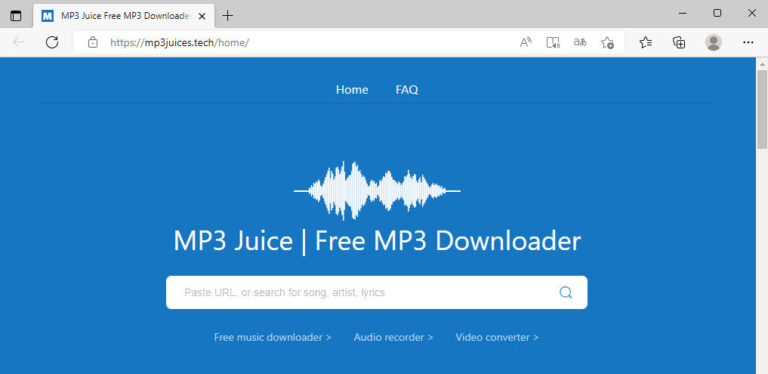Screen dimensions: 768x374
Task: Minimize the browser window
Action: pyautogui.click(x=683, y=14)
